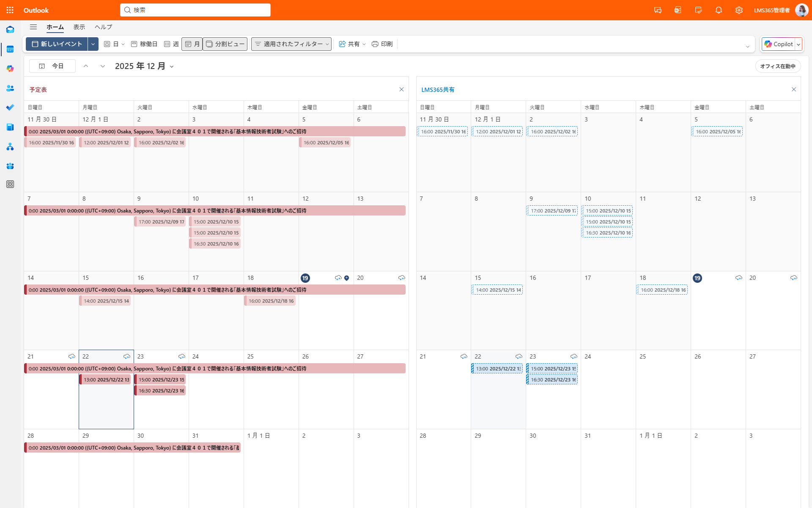
Task: Open the 16:00 2025/12/18 event in LMS365共有
Action: (x=662, y=290)
